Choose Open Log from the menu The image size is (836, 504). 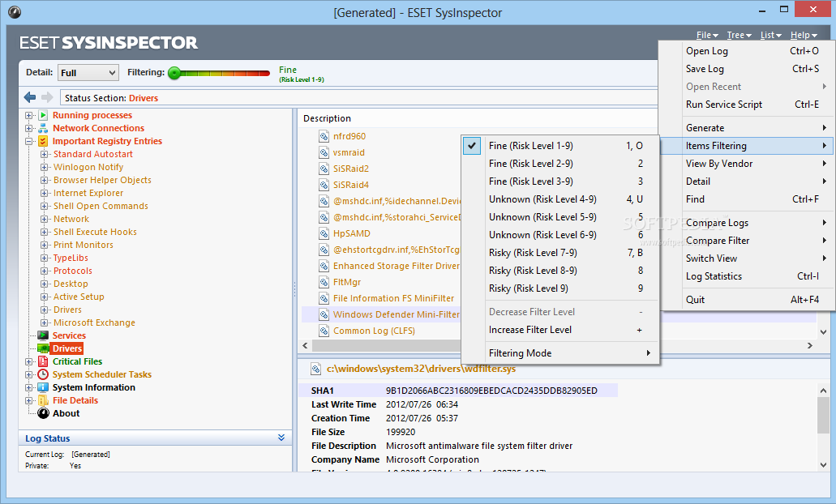[x=747, y=51]
